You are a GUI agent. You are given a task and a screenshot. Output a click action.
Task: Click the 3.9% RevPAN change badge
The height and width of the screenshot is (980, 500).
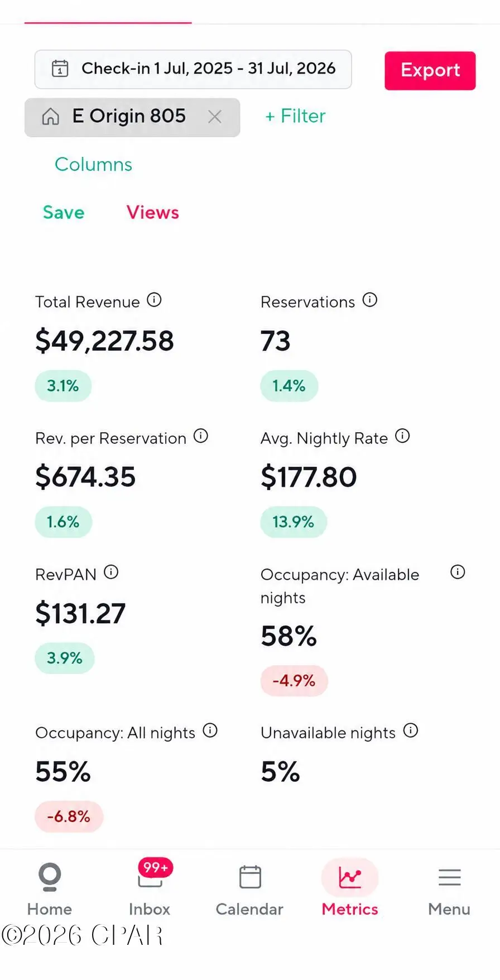click(x=65, y=658)
